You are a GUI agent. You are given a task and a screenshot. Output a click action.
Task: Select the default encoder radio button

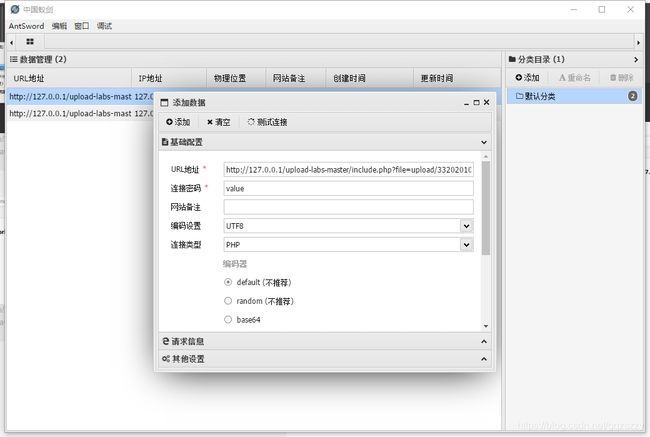(228, 282)
